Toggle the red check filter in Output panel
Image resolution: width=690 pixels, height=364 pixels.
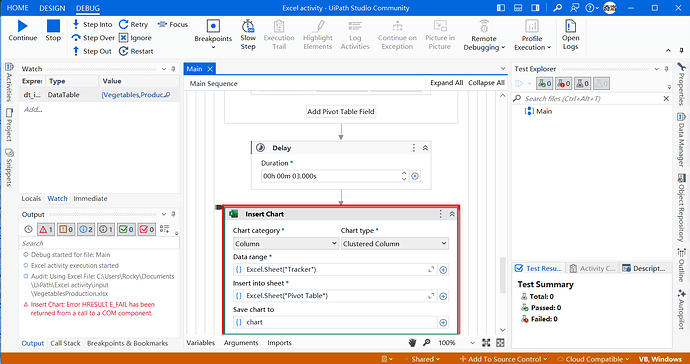(147, 229)
